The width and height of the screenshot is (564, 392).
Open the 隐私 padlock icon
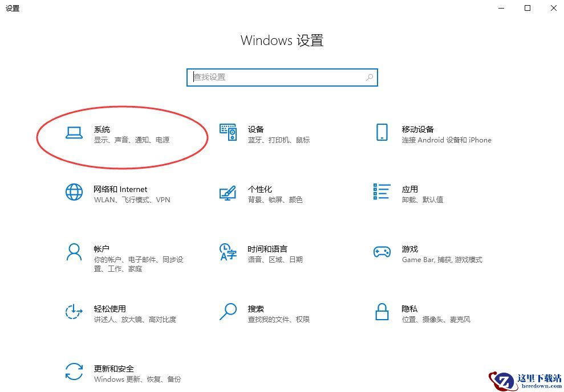382,312
